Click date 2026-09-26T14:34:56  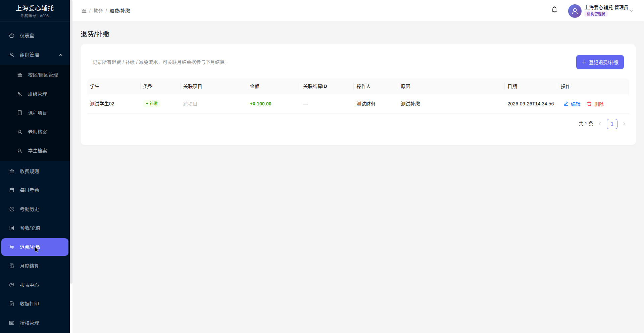coord(531,104)
